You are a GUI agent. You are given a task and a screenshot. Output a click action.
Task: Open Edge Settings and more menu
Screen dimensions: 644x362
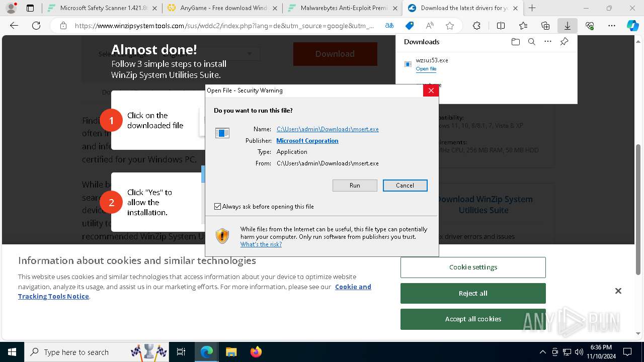612,26
